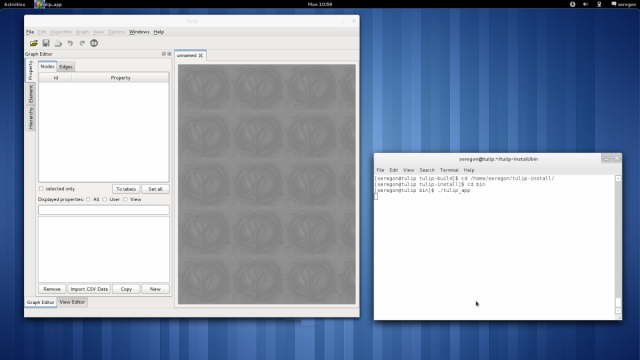The width and height of the screenshot is (640, 360).
Task: Select the vertical Property tab
Action: (30, 70)
